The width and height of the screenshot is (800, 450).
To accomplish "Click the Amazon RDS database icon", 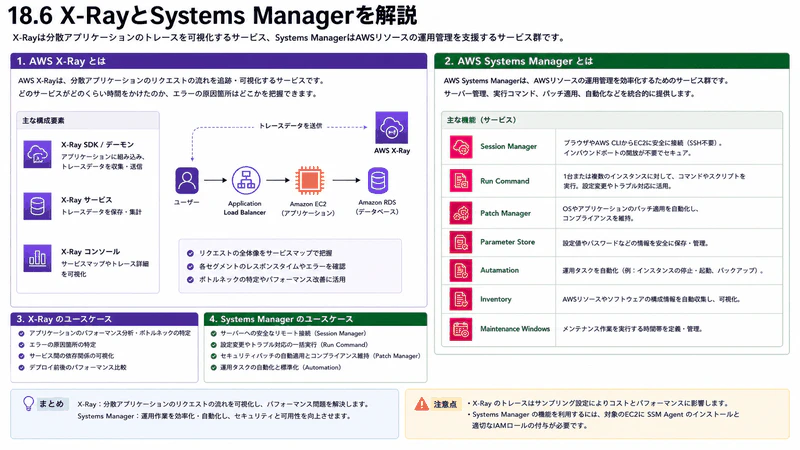I will coord(378,180).
